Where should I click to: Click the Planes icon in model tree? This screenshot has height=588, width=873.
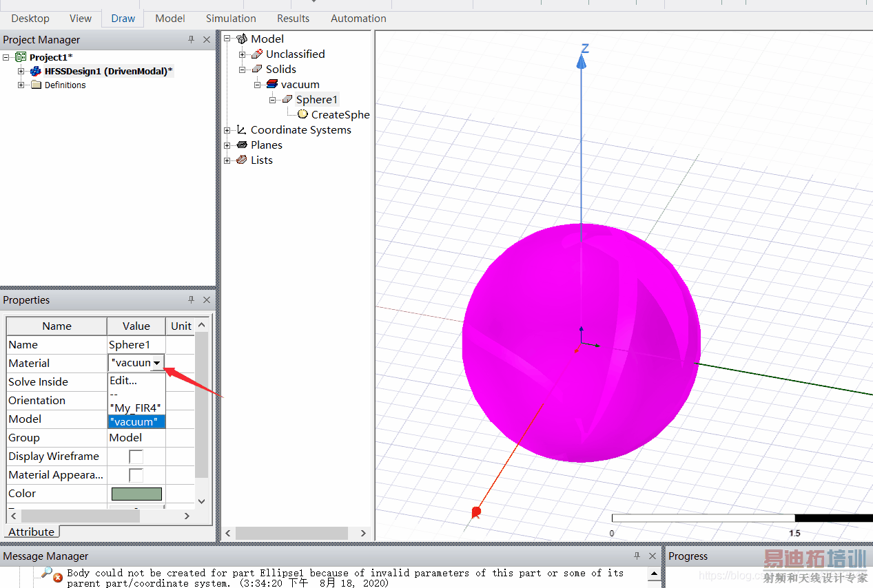tap(241, 145)
